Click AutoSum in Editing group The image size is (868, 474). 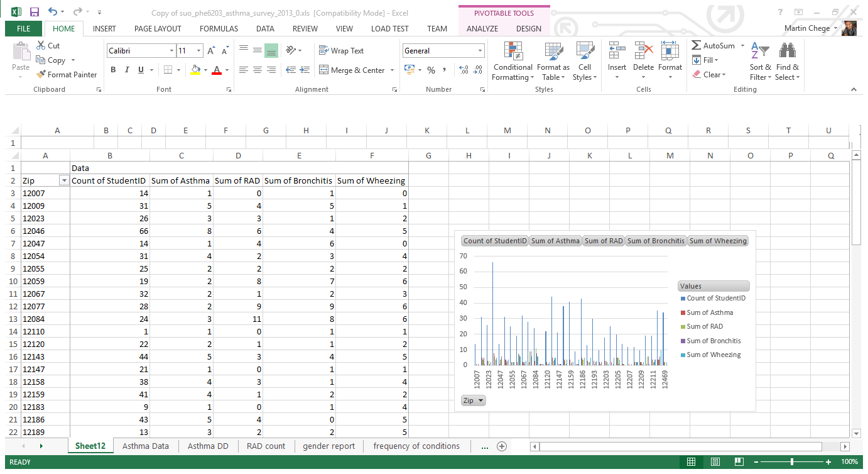(x=713, y=46)
